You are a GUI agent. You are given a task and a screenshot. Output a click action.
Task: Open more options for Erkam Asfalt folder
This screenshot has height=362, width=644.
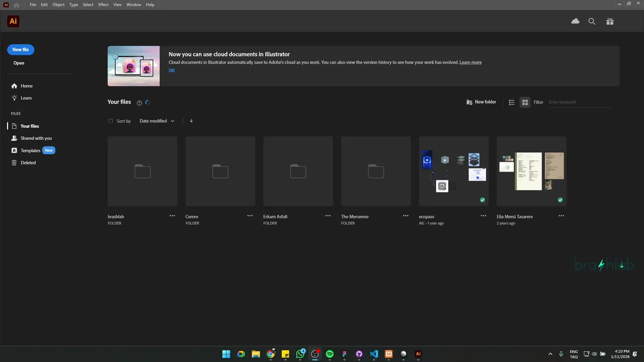328,216
